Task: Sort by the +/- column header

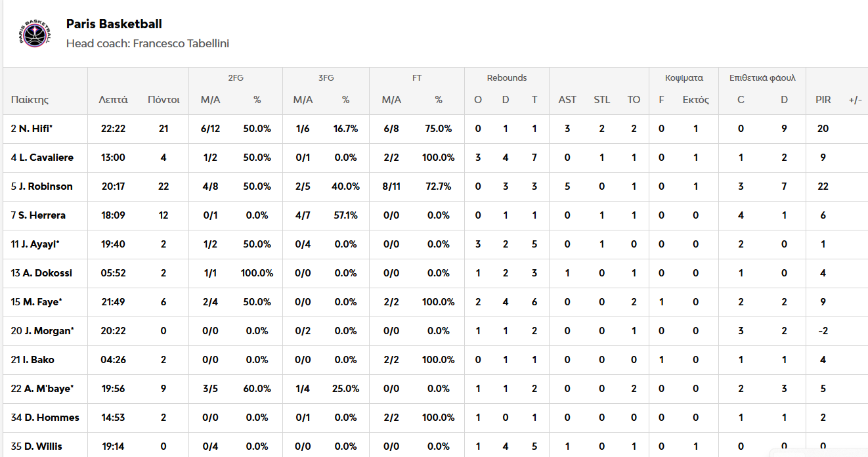Action: tap(855, 100)
